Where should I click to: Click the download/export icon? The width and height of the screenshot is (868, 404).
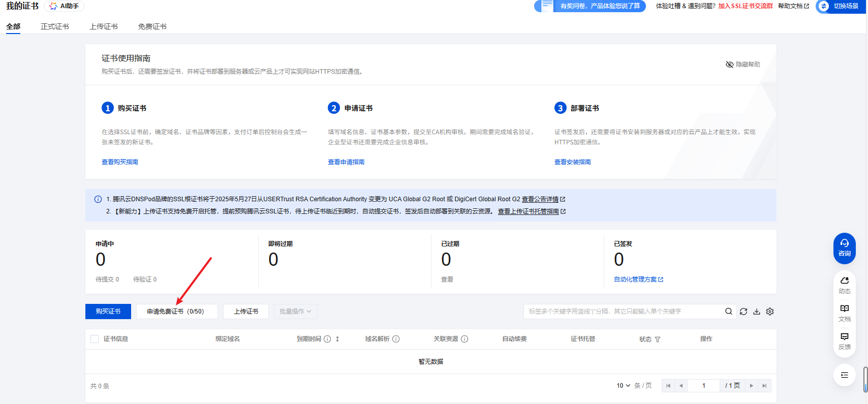[757, 312]
